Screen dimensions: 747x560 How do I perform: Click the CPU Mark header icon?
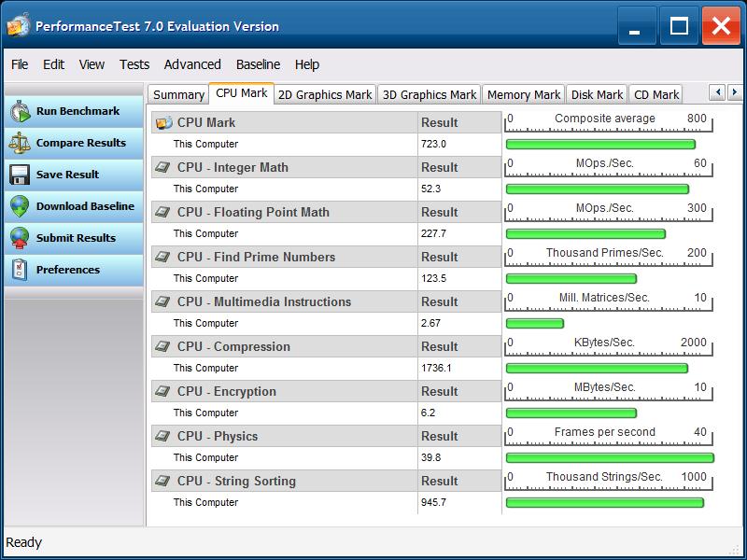(163, 123)
